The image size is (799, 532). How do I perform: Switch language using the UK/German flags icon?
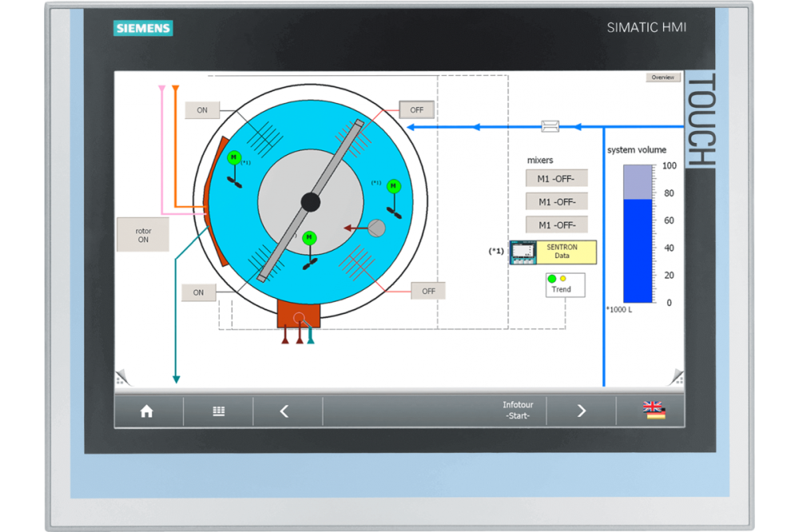click(x=654, y=411)
